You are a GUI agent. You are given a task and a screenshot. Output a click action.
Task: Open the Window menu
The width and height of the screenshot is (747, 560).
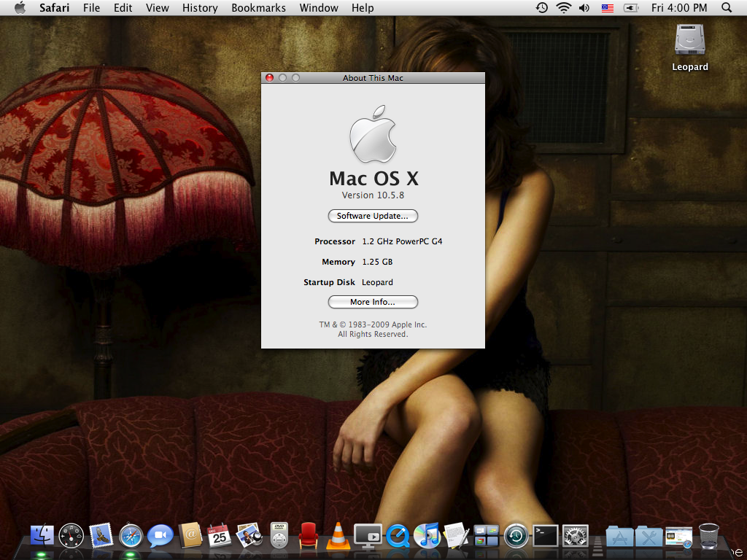(319, 7)
